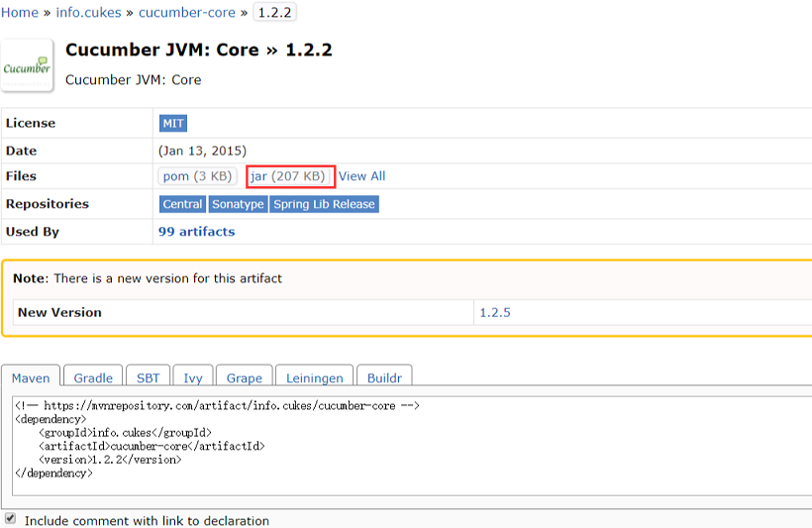Open the View All files link
The width and height of the screenshot is (812, 528).
(x=361, y=176)
